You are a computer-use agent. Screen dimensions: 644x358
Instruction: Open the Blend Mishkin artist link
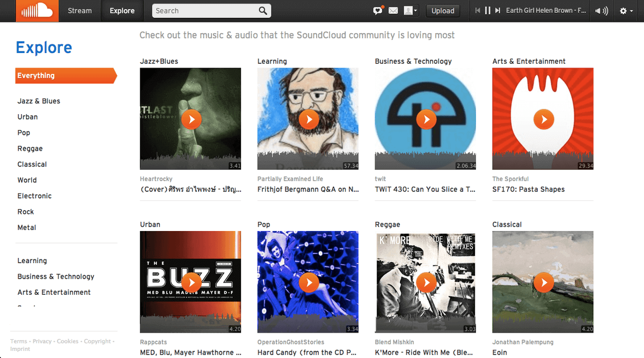394,342
